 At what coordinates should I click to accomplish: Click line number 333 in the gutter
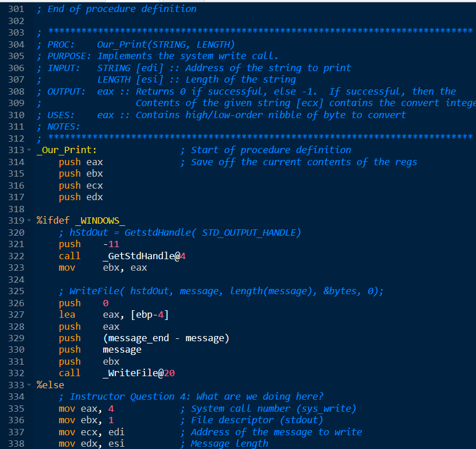15,385
